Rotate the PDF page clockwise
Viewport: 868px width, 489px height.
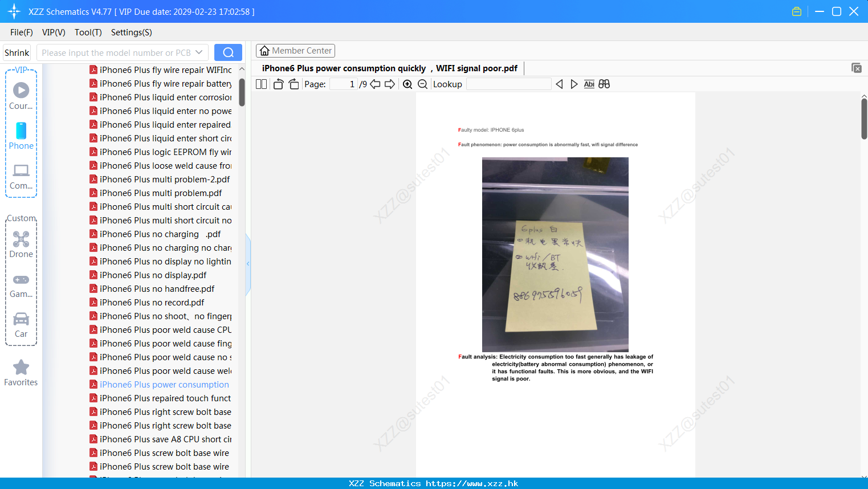tap(294, 84)
